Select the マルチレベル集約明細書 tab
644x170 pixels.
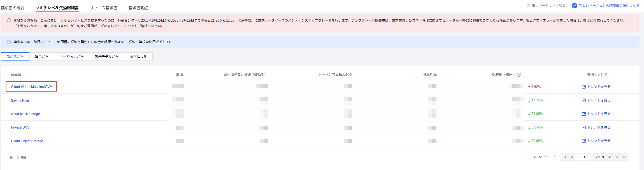(57, 8)
